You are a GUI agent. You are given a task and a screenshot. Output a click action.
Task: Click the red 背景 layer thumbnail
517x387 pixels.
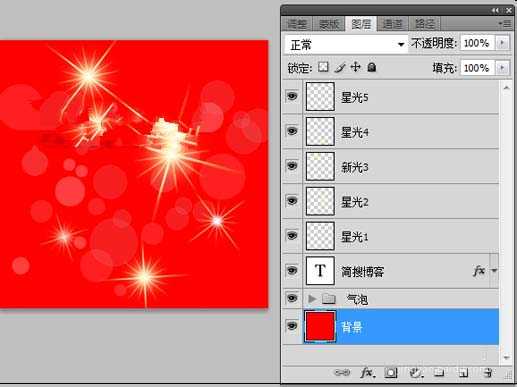coord(320,326)
